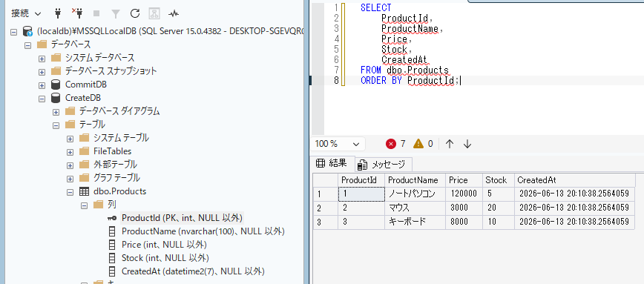Viewport: 644px width, 284px height.
Task: Click the refresh icon in Object Explorer
Action: coord(135,13)
